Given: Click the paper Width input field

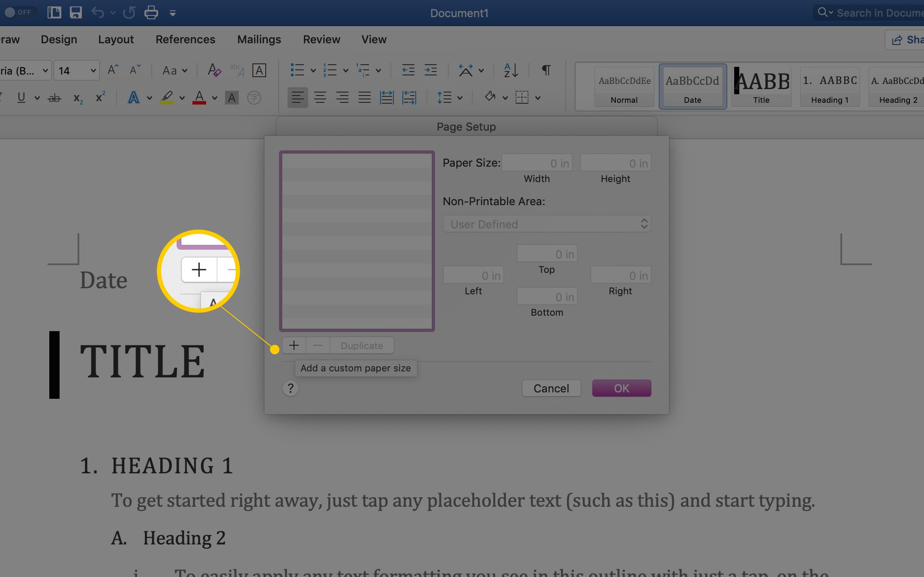Looking at the screenshot, I should 537,163.
